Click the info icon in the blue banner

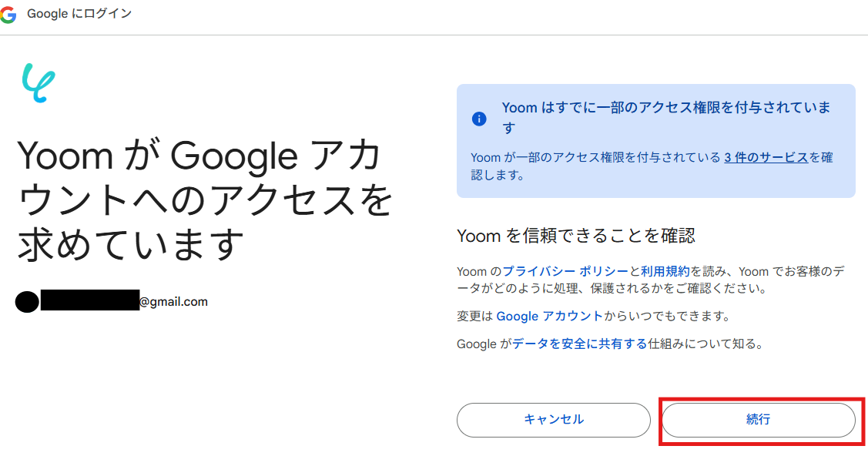click(x=479, y=119)
